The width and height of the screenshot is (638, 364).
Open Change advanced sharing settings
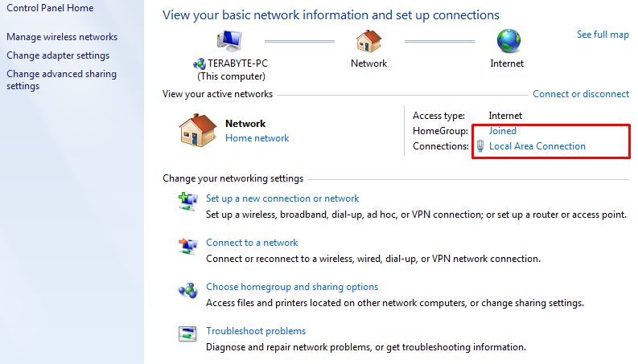(61, 80)
